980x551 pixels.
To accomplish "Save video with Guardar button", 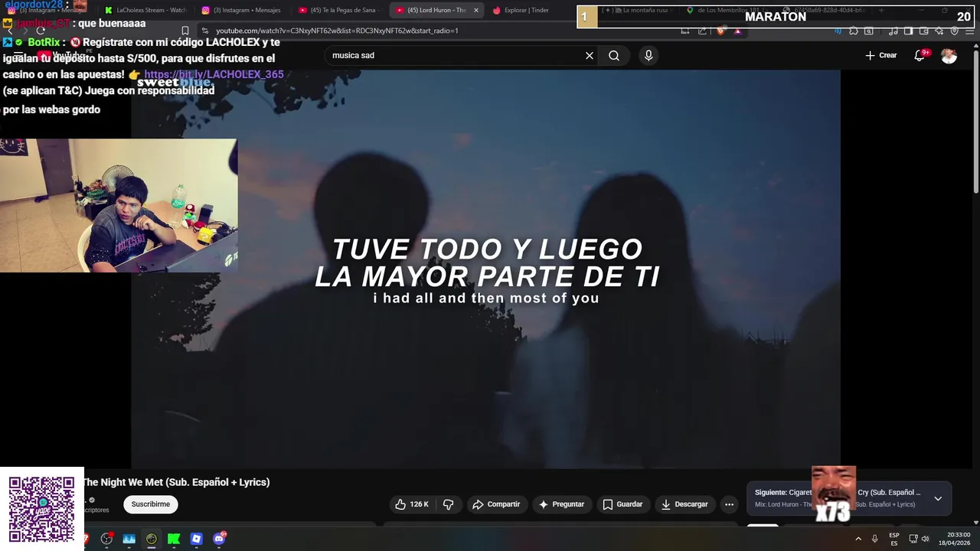I will (622, 504).
